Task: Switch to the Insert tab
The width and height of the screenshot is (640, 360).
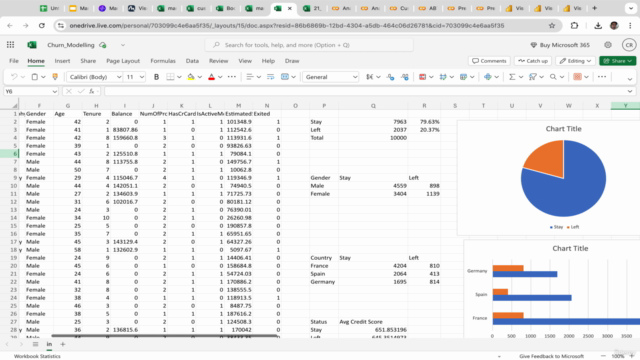Action: (x=62, y=61)
